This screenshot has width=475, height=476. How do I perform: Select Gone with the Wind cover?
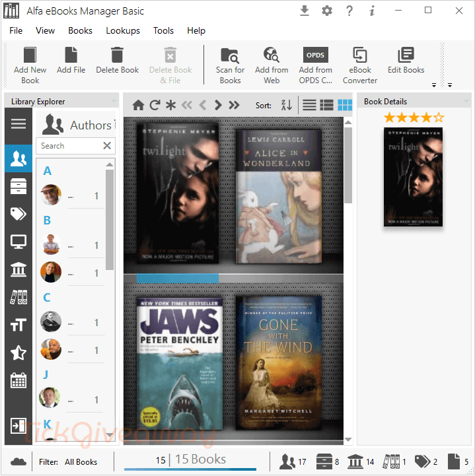tap(279, 362)
